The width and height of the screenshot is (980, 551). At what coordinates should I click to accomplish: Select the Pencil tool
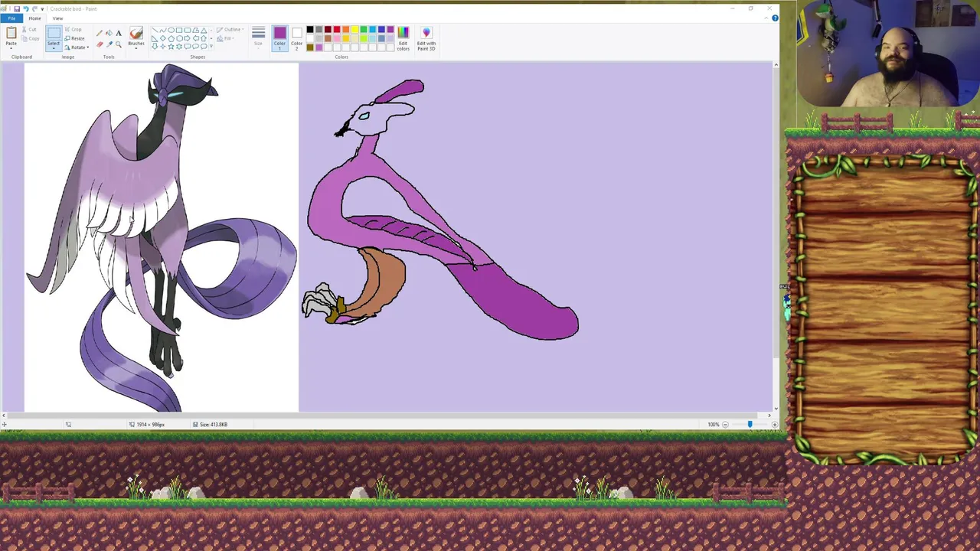pos(100,33)
